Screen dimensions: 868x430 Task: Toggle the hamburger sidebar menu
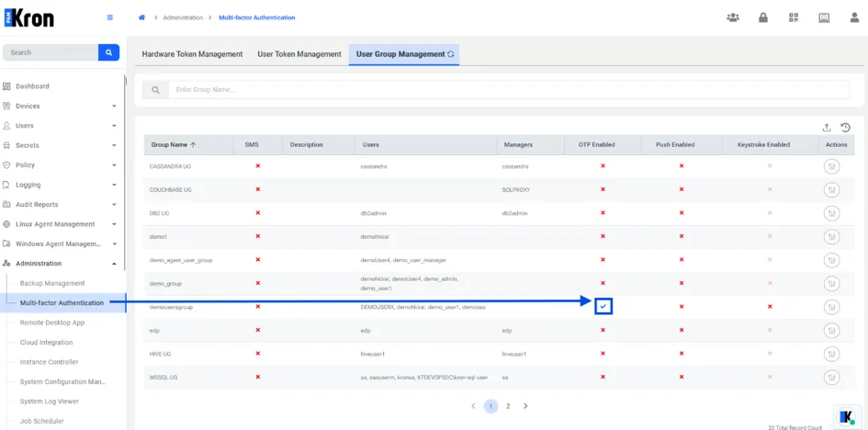pos(110,17)
